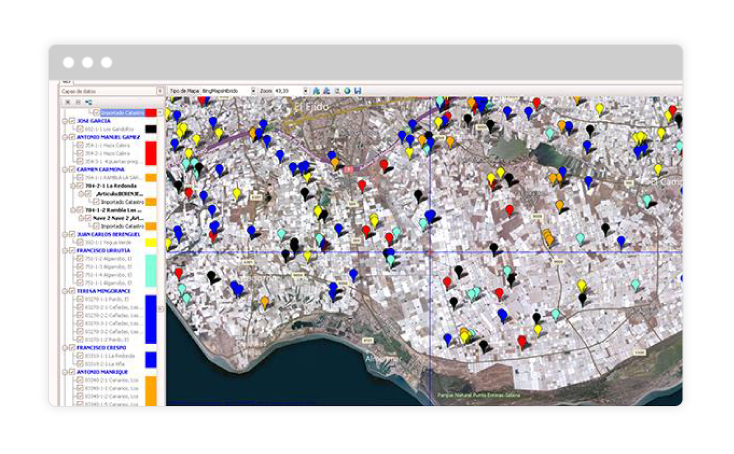Click the red swatch beside Haza Calera parcels
The image size is (734, 454).
pyautogui.click(x=151, y=153)
